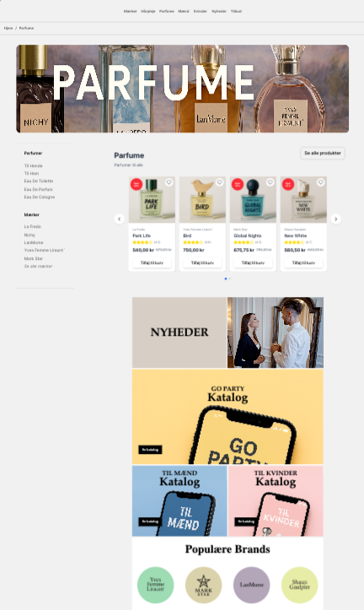Image resolution: width=364 pixels, height=610 pixels.
Task: Open Eau De Parfum sidebar category
Action: pos(39,189)
